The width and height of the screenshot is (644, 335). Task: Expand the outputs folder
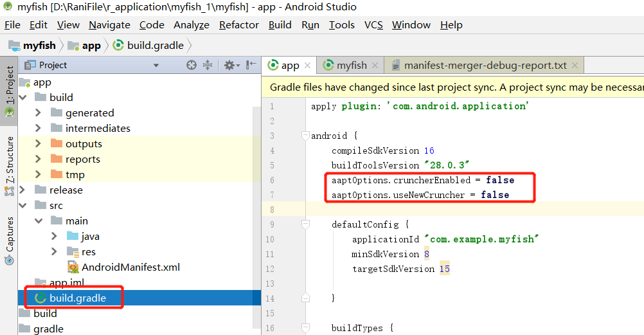[x=38, y=143]
